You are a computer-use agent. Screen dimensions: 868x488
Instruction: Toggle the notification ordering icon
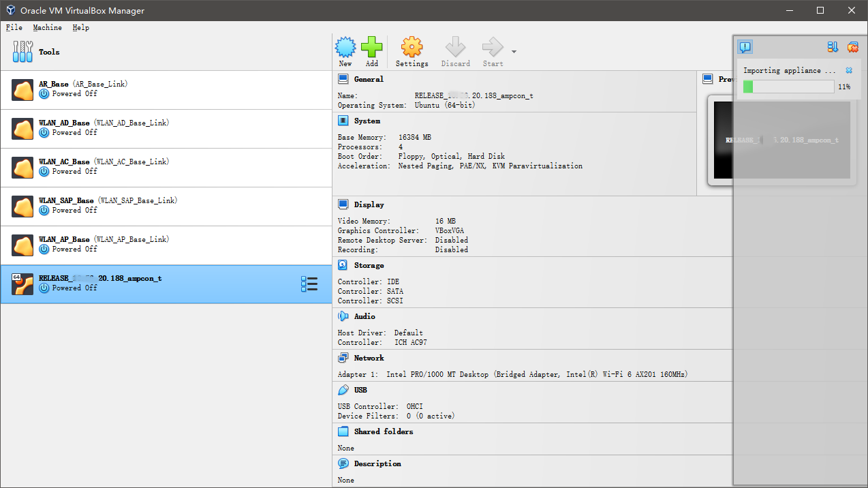pyautogui.click(x=833, y=47)
